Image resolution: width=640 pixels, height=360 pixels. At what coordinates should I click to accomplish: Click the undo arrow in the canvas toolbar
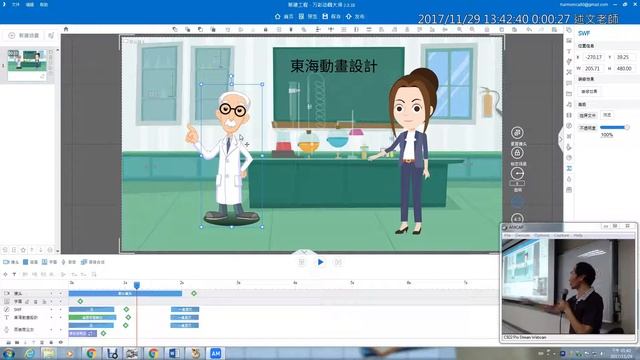pyautogui.click(x=529, y=29)
